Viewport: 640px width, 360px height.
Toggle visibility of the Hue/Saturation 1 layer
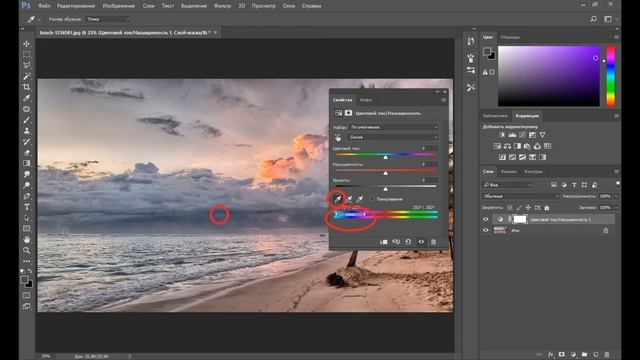tap(486, 220)
